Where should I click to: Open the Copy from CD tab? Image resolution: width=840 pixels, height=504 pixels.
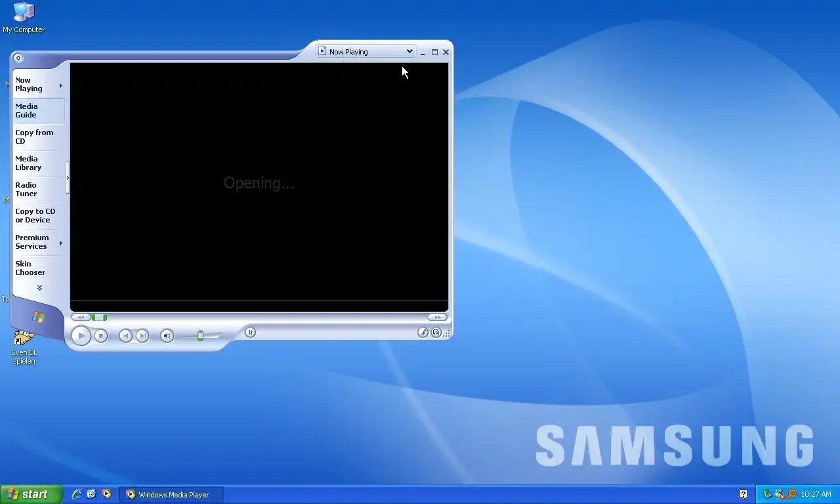pos(39,136)
